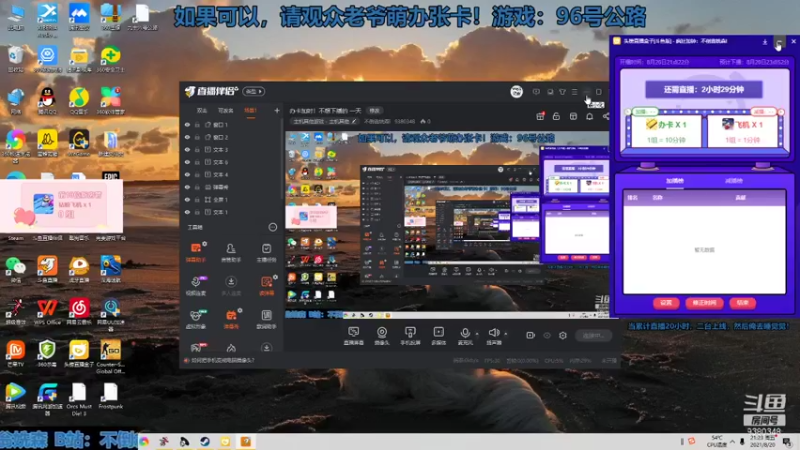Screen dimensions: 800x450
Task: Click the greyed start-stream button
Action: click(593, 335)
